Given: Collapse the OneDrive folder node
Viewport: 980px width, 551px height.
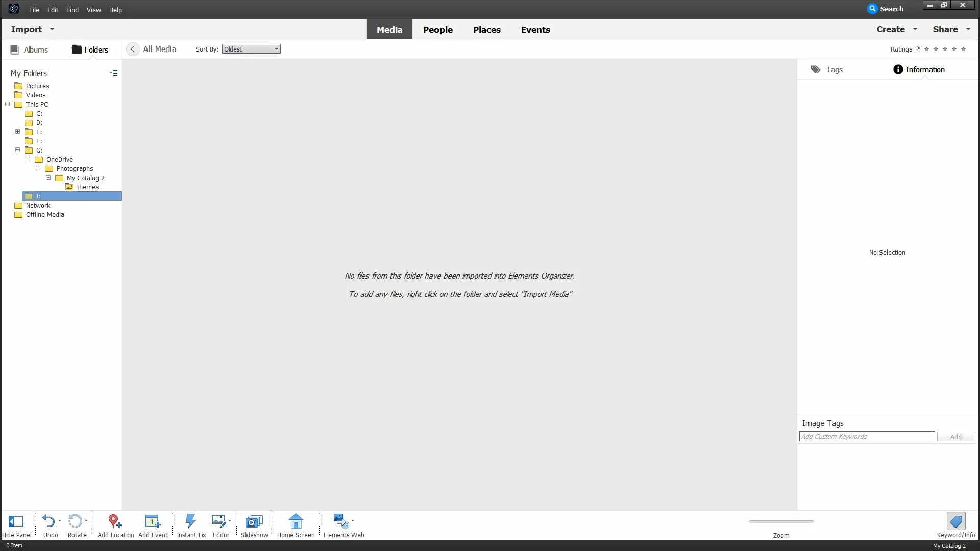Looking at the screenshot, I should point(28,159).
